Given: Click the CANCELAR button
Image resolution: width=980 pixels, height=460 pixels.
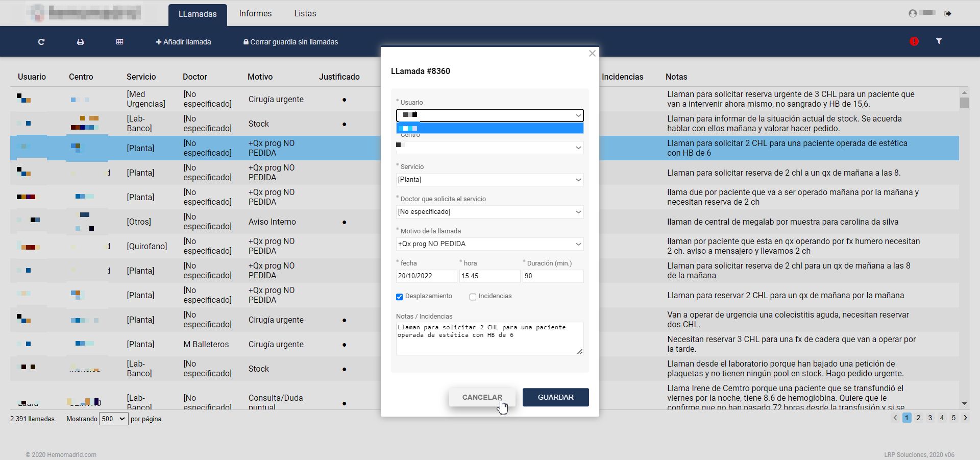Looking at the screenshot, I should (482, 397).
